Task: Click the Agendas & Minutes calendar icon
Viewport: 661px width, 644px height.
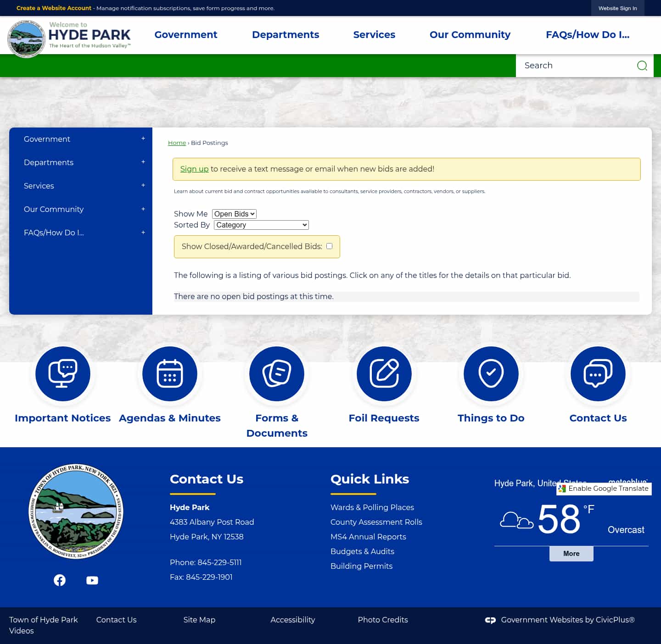Action: [169, 374]
